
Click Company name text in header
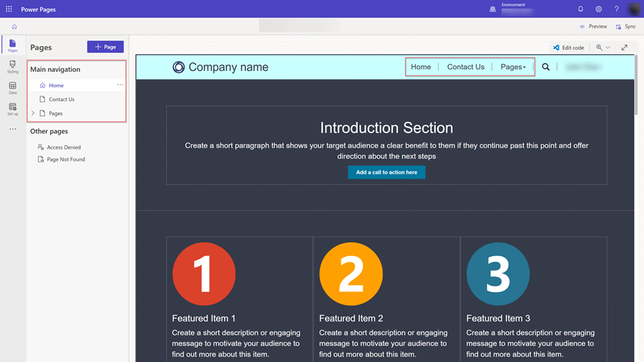228,67
